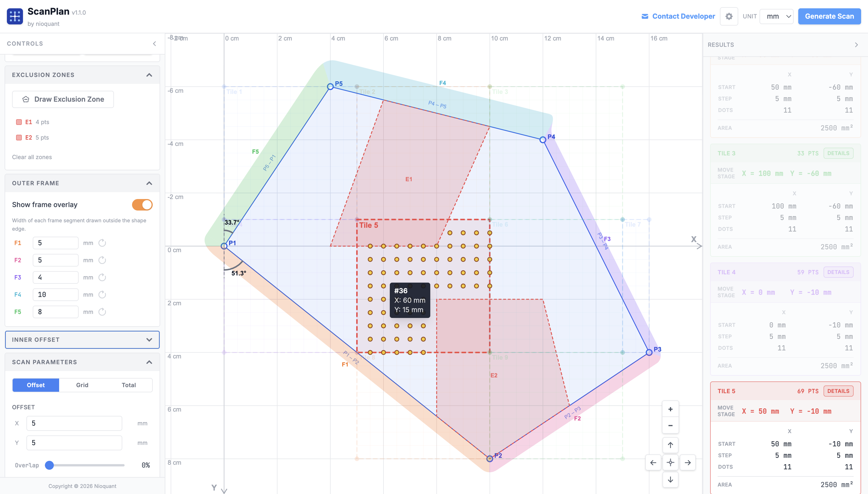Collapse the Scan Parameters section
This screenshot has height=494, width=868.
click(x=149, y=362)
